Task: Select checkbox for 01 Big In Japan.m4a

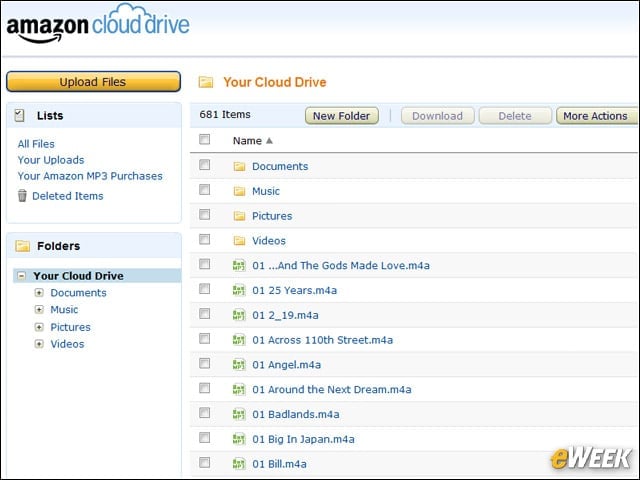Action: 204,438
